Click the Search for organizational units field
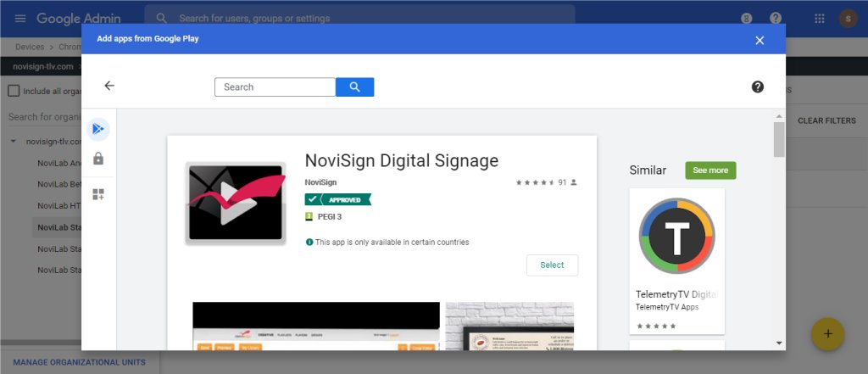This screenshot has height=374, width=868. point(46,117)
